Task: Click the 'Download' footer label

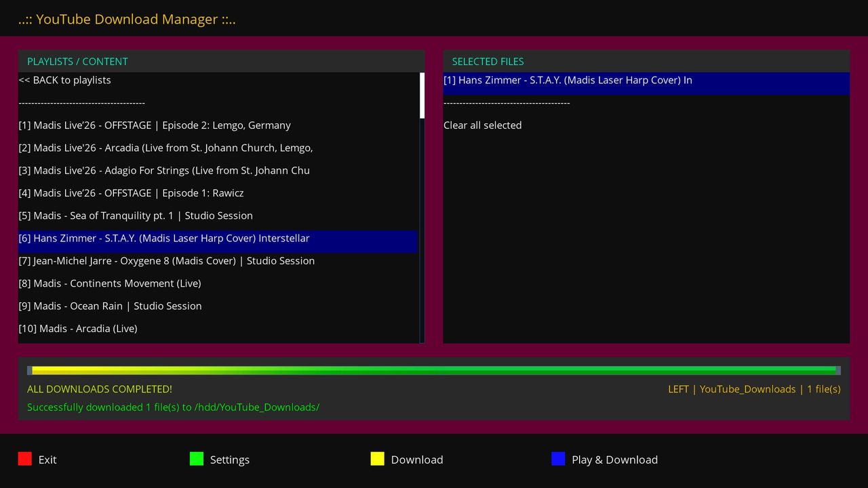Action: coord(417,460)
